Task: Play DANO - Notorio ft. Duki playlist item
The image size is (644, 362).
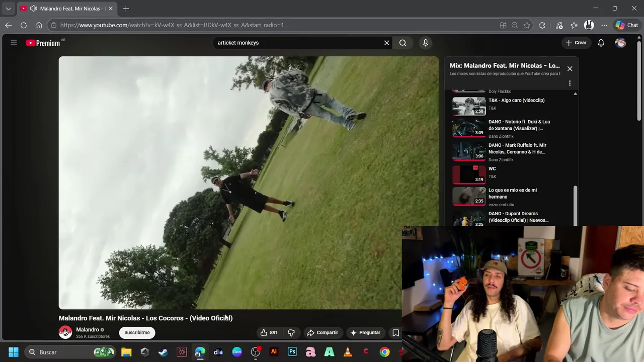Action: click(511, 129)
